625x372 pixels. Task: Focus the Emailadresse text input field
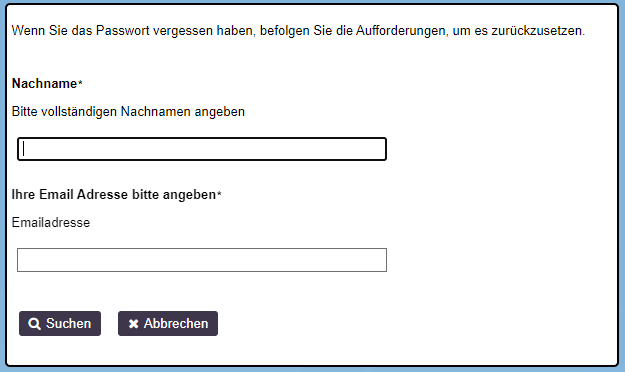coord(202,260)
